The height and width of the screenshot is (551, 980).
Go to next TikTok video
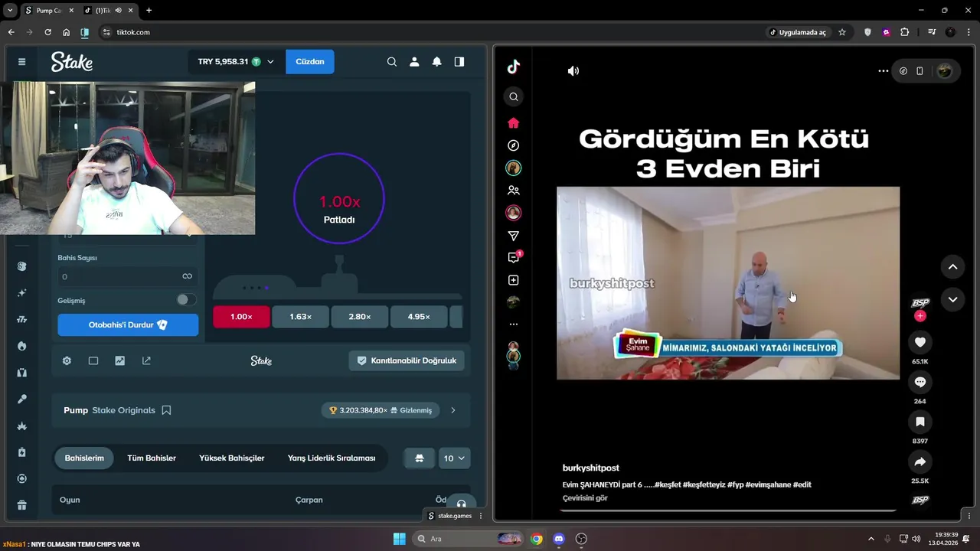(x=952, y=299)
